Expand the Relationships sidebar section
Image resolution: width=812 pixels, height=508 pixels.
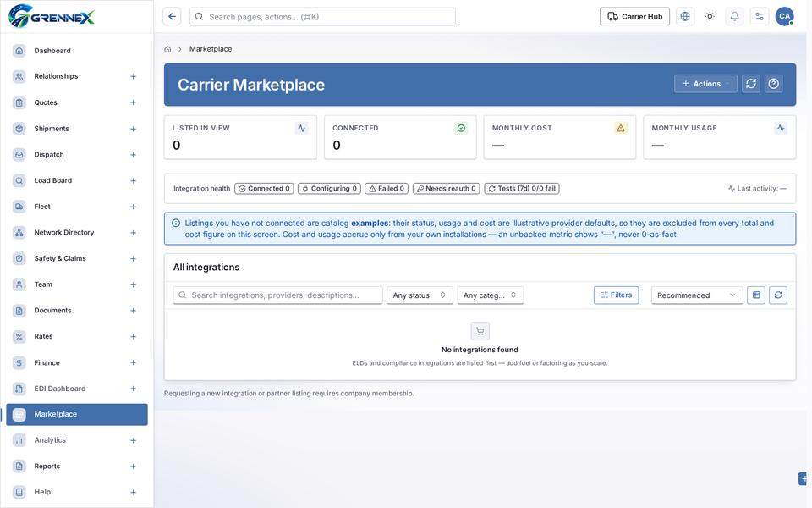pyautogui.click(x=133, y=76)
